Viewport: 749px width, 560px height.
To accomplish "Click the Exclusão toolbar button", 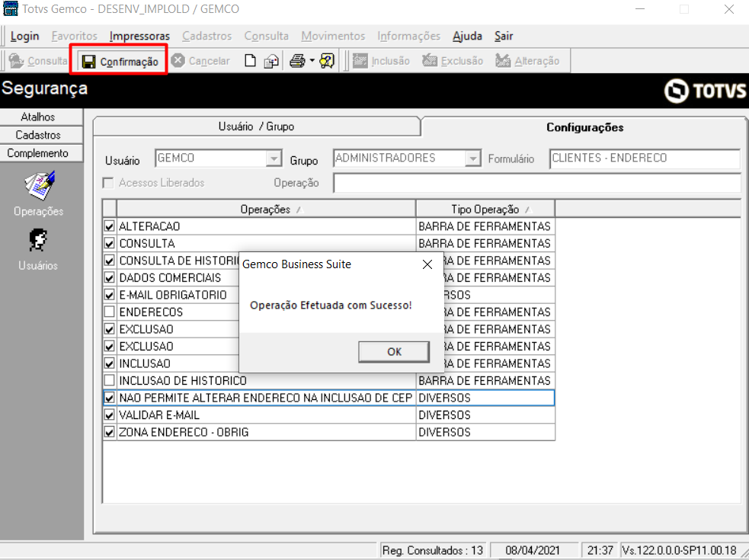I will [x=453, y=61].
